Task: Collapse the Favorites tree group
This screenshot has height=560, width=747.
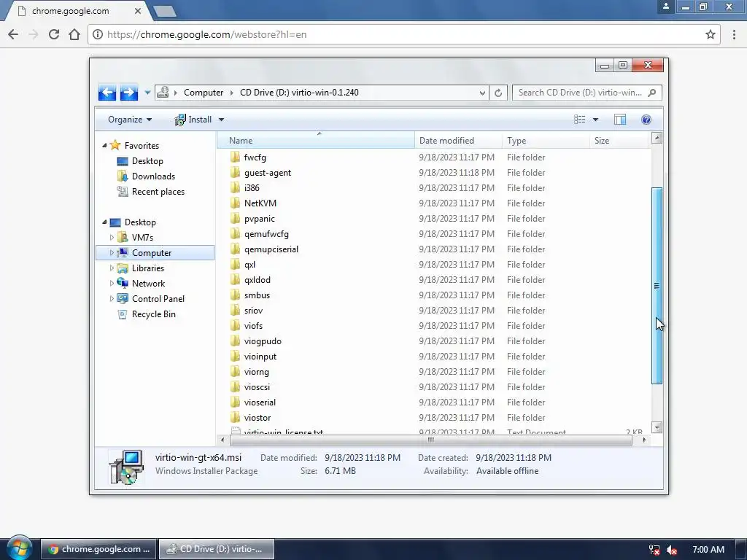Action: click(104, 145)
